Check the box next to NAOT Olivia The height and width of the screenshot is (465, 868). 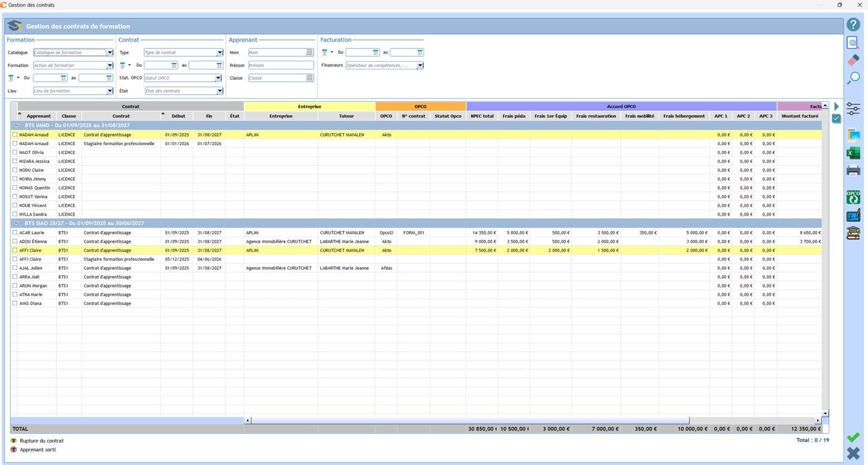(15, 152)
